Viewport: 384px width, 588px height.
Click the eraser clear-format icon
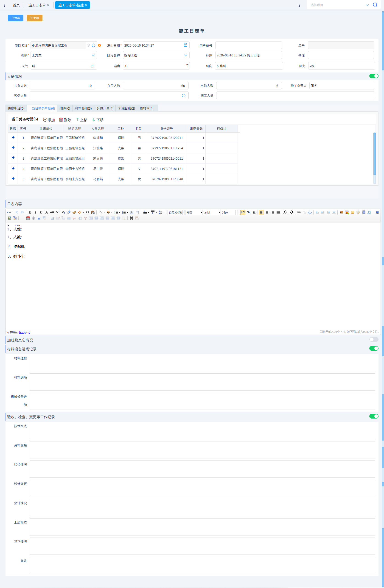point(68,212)
